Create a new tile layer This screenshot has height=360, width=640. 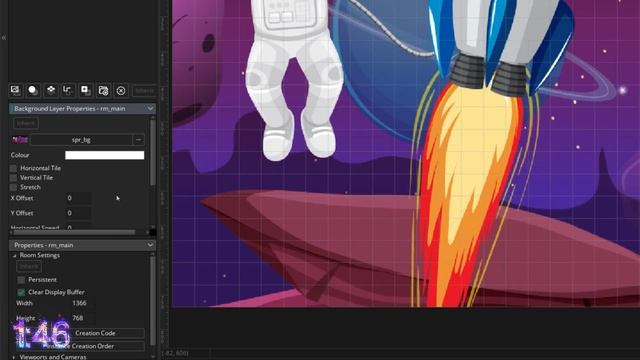[x=51, y=90]
